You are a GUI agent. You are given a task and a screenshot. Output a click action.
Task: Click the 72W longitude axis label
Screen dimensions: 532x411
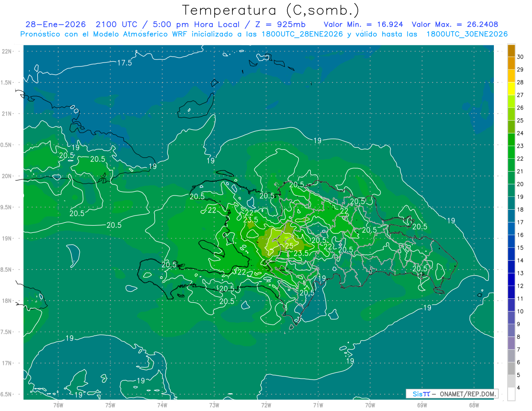click(266, 405)
